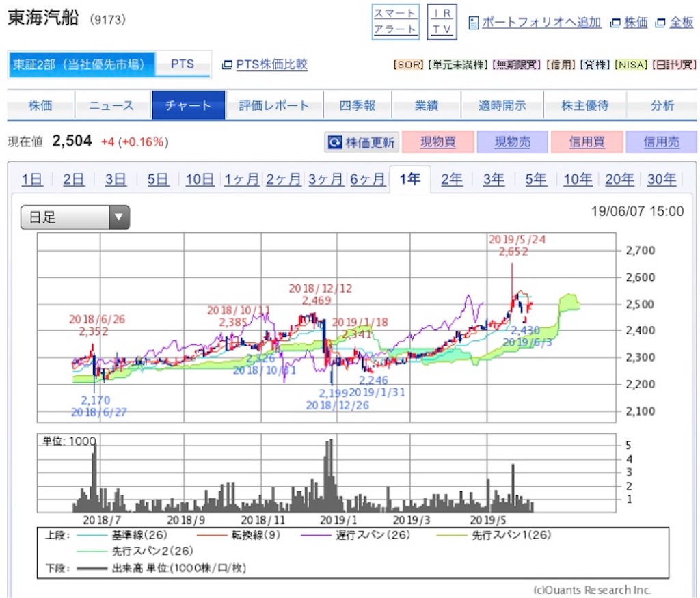The width and height of the screenshot is (700, 598).
Task: Open the 株主優待 tab
Action: [x=585, y=105]
